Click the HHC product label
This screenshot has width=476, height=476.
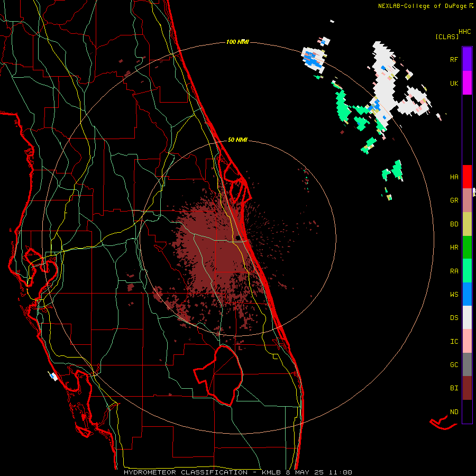tap(465, 32)
